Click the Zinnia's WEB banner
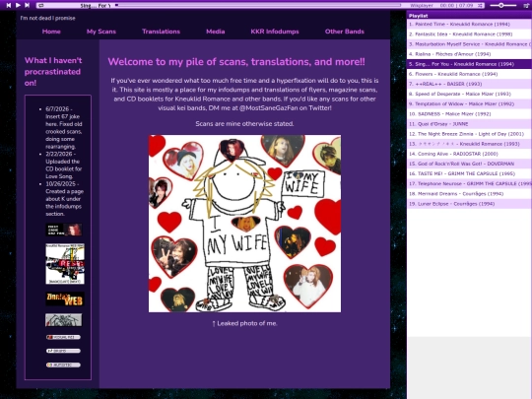 (x=65, y=299)
